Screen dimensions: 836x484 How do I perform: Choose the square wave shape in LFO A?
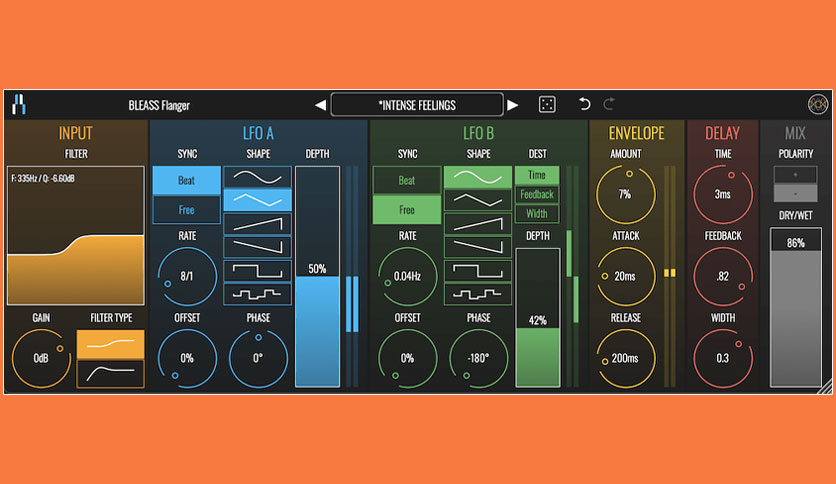tap(258, 271)
